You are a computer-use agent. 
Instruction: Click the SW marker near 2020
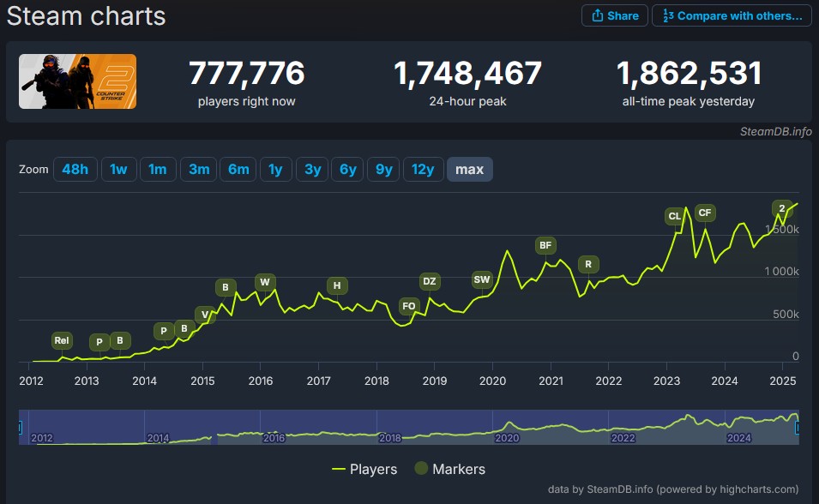click(x=482, y=279)
